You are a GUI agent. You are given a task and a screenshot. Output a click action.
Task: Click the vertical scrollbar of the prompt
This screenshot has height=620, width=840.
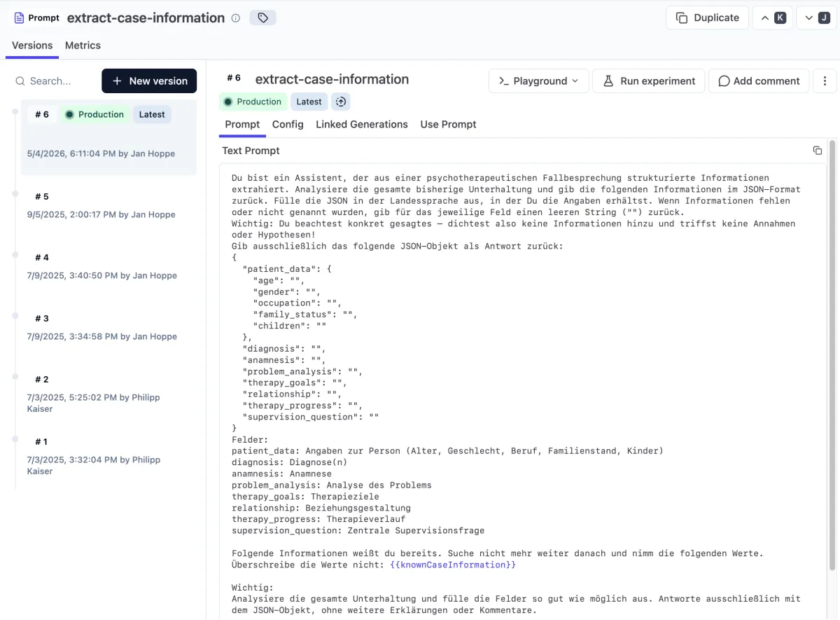tap(832, 354)
